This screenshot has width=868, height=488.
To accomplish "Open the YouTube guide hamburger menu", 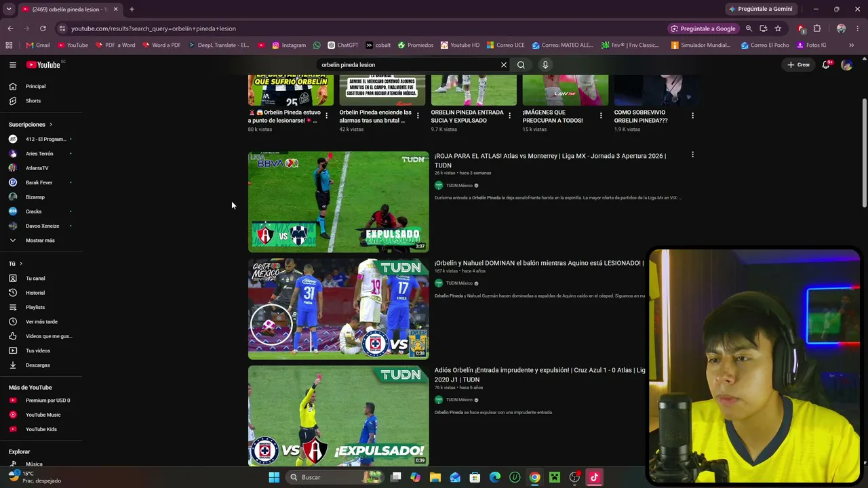I will pos(12,65).
